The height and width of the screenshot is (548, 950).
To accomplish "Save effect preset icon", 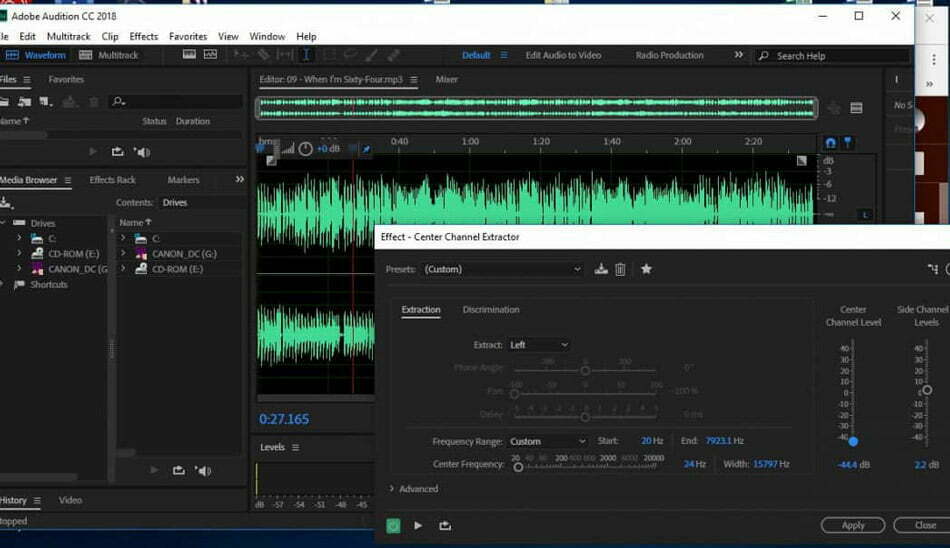I will (x=601, y=269).
